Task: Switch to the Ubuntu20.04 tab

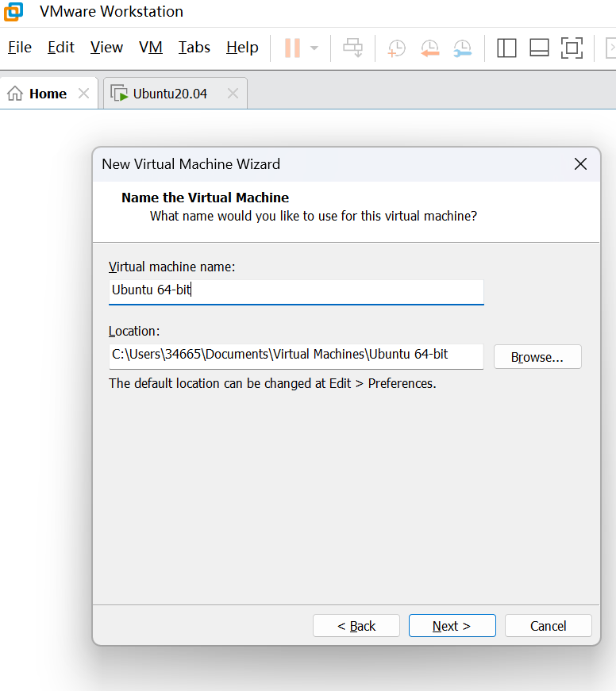Action: 170,94
